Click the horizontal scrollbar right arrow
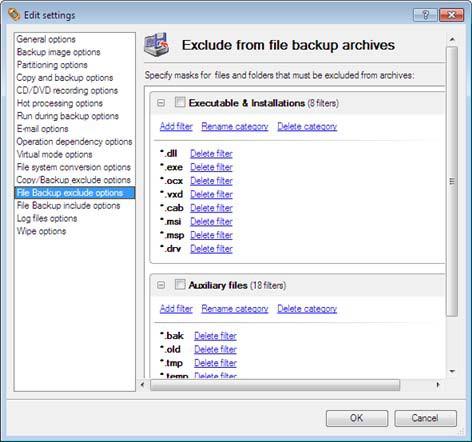Image resolution: width=472 pixels, height=442 pixels. tap(438, 385)
